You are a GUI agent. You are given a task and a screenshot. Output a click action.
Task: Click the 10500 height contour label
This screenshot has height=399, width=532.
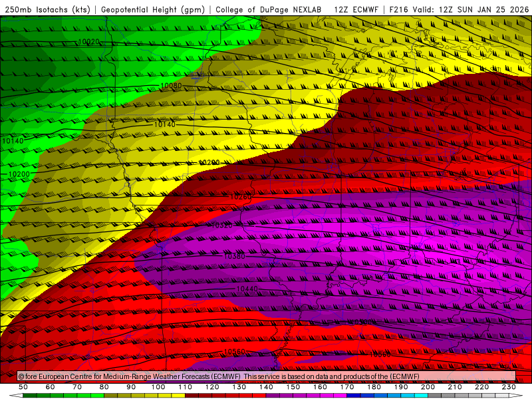[362, 322]
